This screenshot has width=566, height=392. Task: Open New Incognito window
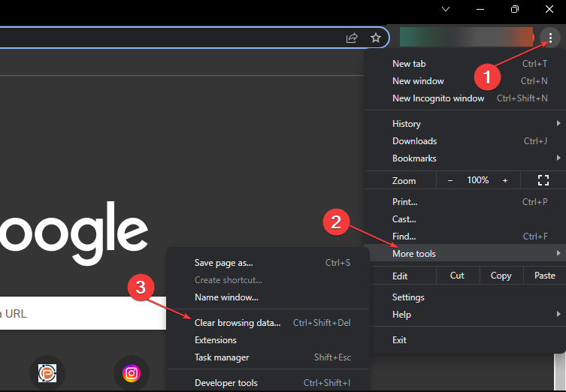click(x=438, y=98)
